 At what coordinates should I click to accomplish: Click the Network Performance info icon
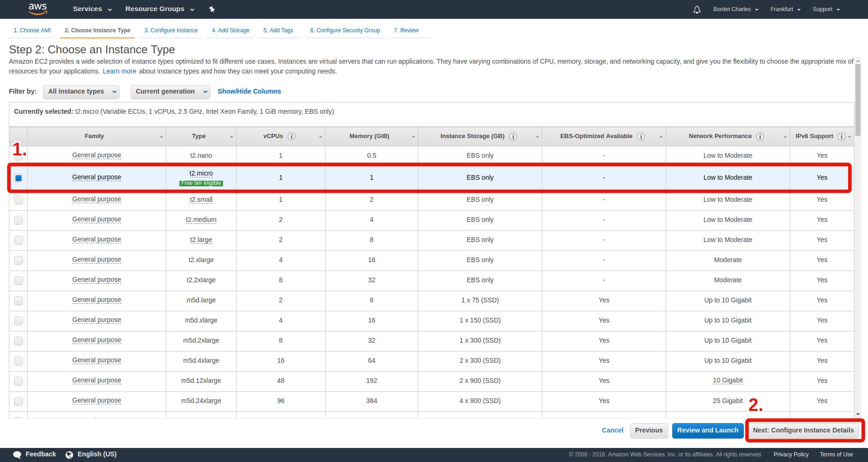[x=760, y=137]
